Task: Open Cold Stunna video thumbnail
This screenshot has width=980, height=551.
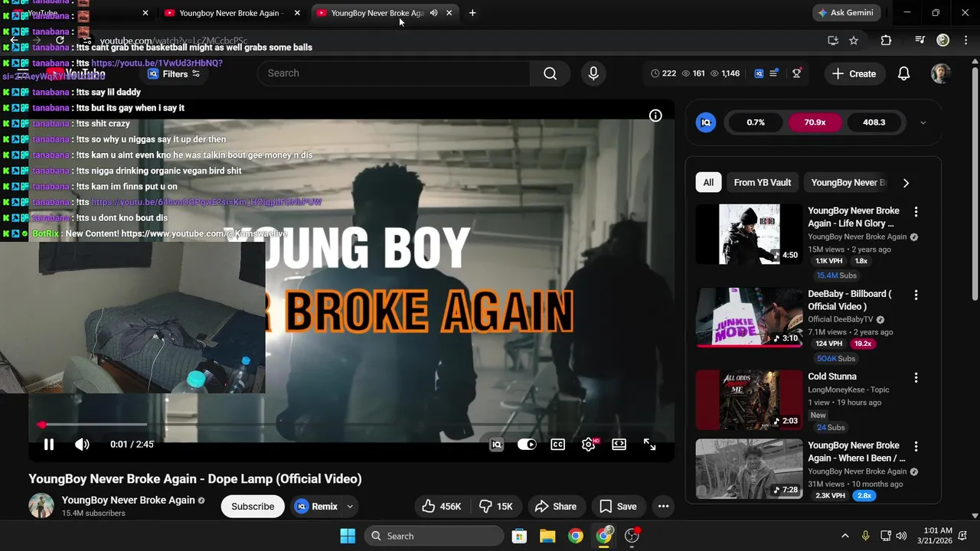Action: [750, 399]
